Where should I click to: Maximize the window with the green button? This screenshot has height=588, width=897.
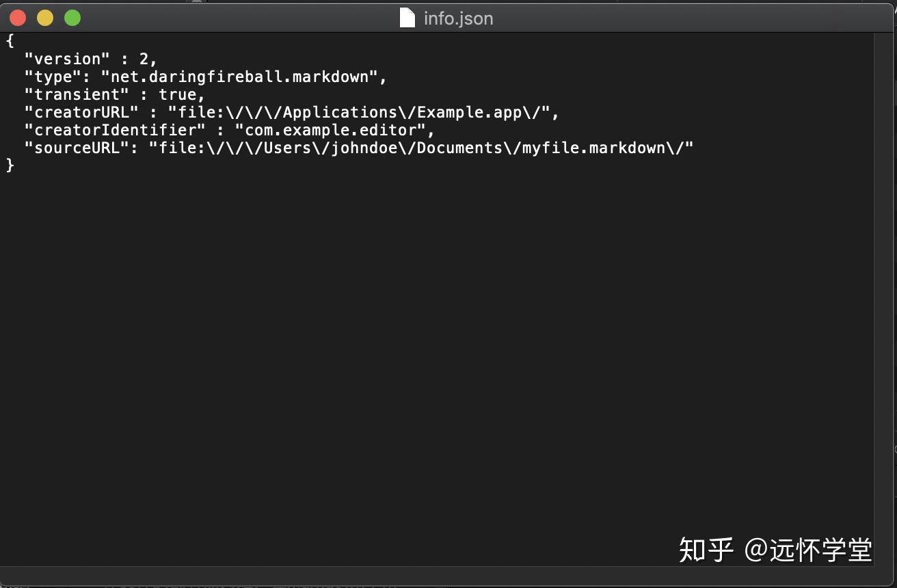tap(72, 17)
